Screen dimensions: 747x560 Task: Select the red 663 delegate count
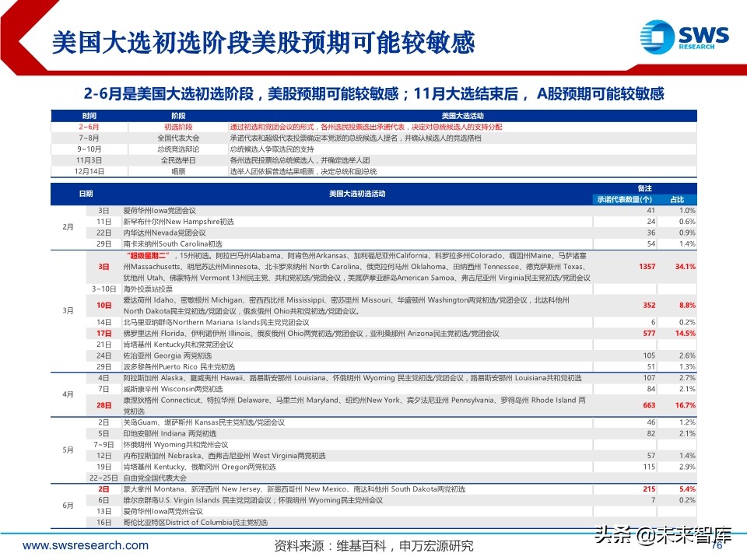[649, 406]
